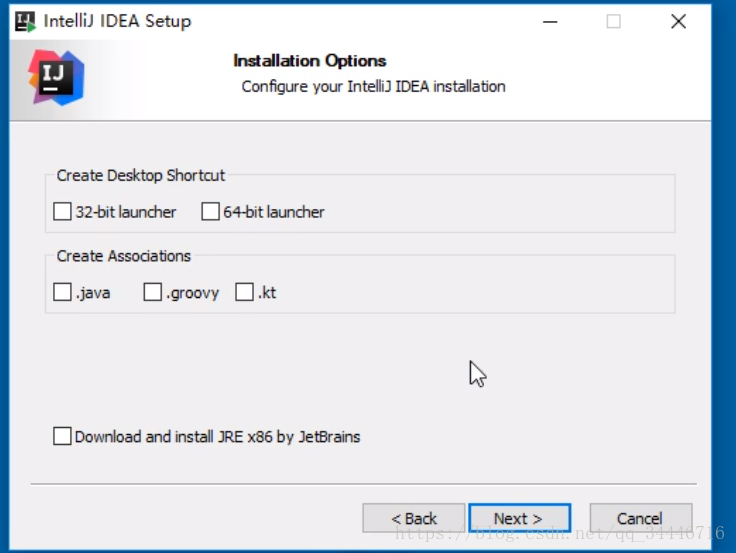Click the IntelliJ IDEA Setup window title

point(117,22)
